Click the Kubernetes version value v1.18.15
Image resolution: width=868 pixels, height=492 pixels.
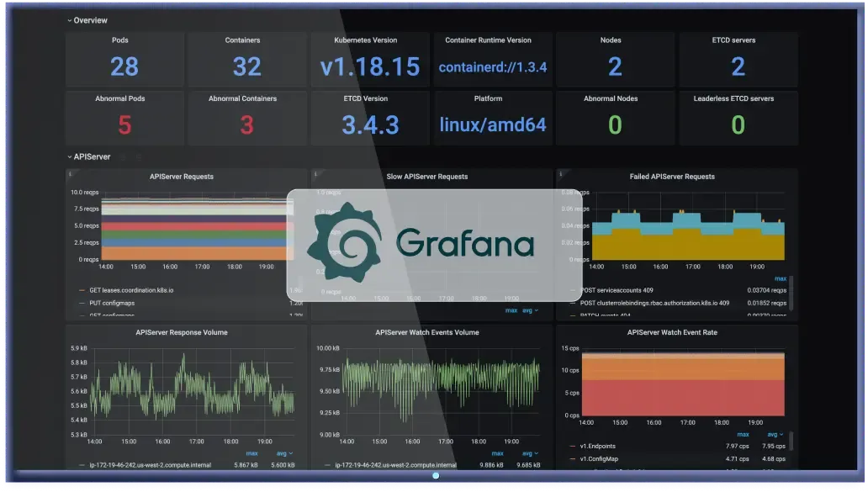(370, 67)
